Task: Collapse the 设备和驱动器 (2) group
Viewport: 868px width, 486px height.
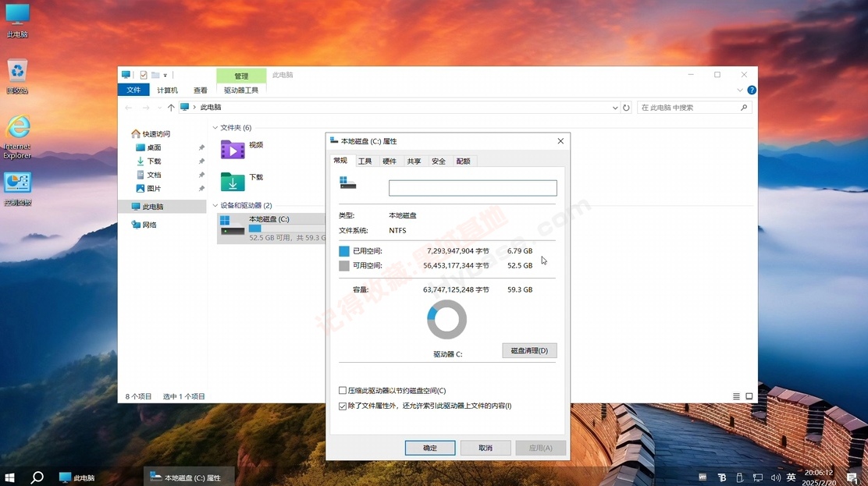Action: pos(215,205)
